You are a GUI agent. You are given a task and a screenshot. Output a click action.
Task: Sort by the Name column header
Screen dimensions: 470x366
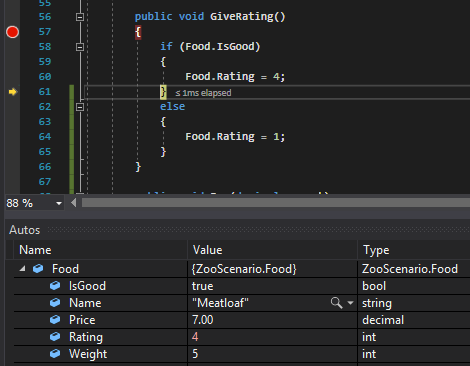[100, 250]
